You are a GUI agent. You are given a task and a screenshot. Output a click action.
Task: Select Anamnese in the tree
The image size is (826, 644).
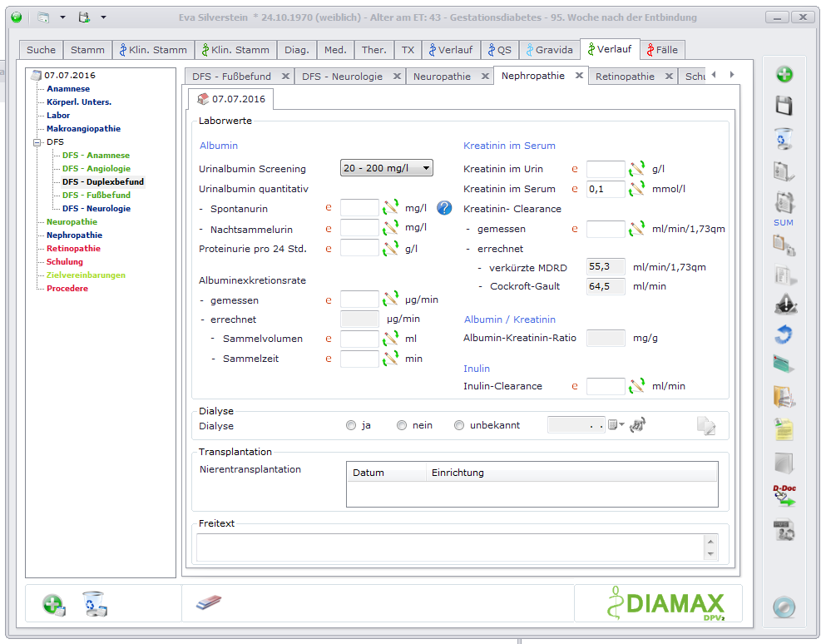click(68, 88)
